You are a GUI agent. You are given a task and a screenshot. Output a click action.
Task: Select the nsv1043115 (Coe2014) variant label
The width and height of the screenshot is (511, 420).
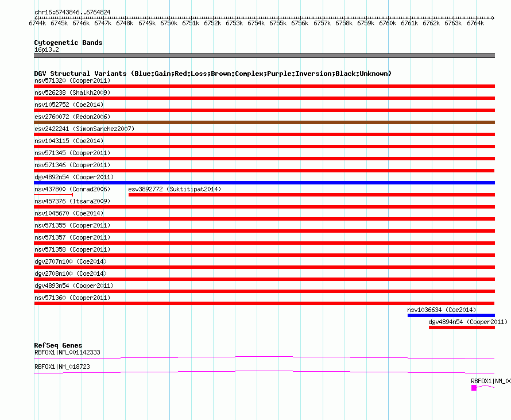click(x=69, y=141)
